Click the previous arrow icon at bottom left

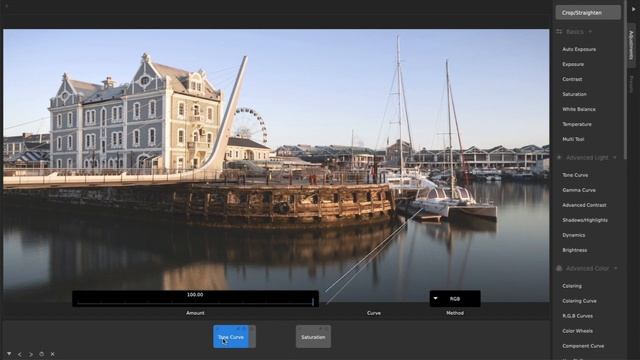coord(20,354)
